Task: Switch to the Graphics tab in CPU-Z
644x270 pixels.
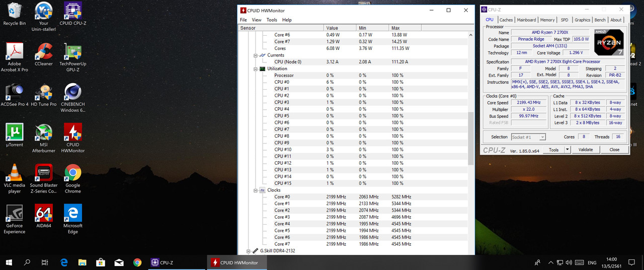Action: [583, 20]
